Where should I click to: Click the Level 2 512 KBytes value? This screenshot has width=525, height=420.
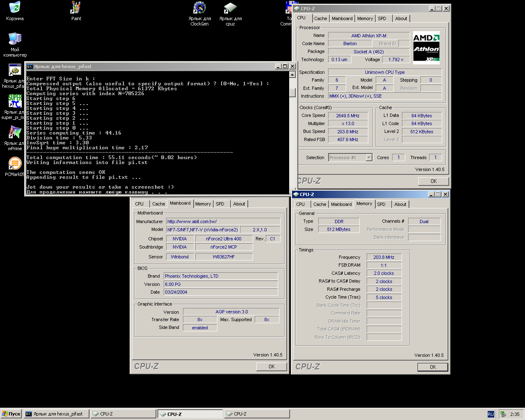point(422,132)
